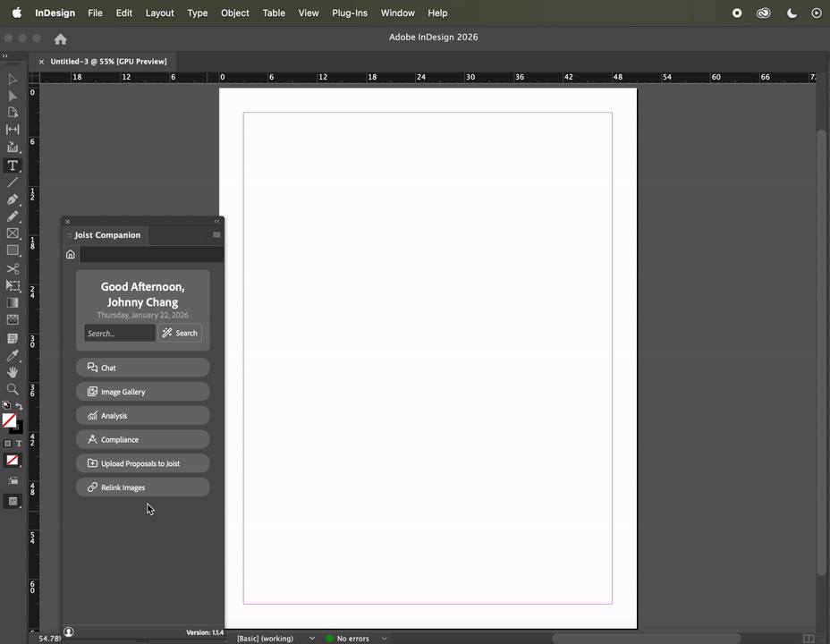Image resolution: width=830 pixels, height=644 pixels.
Task: Open the File menu
Action: [x=96, y=13]
